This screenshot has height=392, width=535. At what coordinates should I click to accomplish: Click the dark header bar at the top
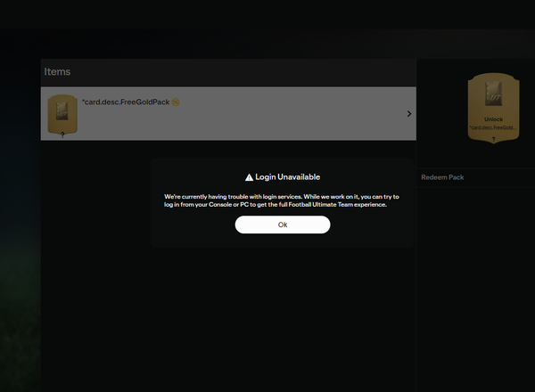[267, 13]
